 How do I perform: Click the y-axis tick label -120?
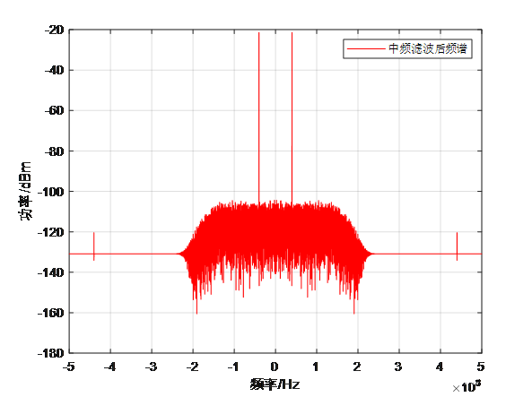[51, 232]
